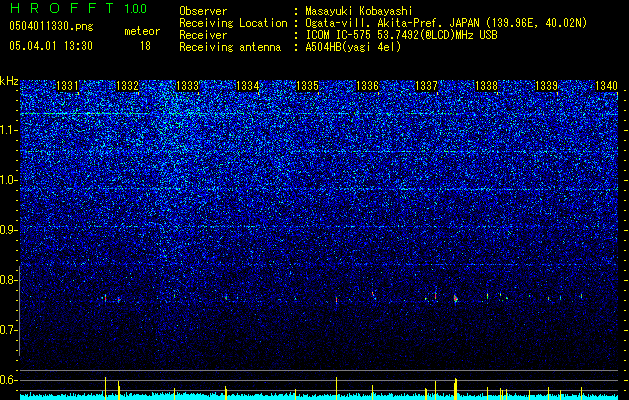629x400 pixels.
Task: Click the Observer field label
Action: tap(203, 11)
